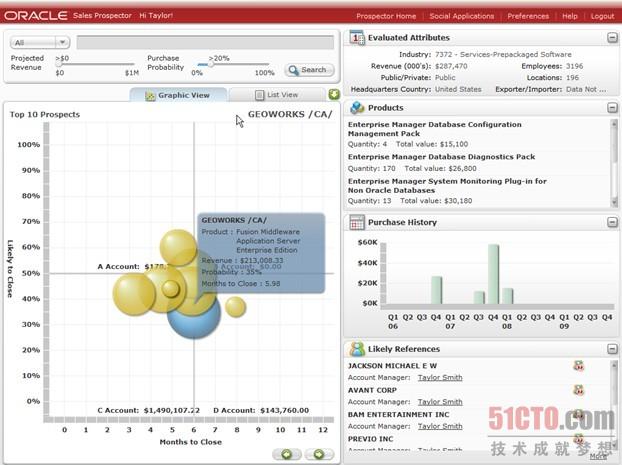This screenshot has width=622, height=465.
Task: Click Taylor Smith link under BAM ENTERTAINMENT INC
Action: pos(440,426)
